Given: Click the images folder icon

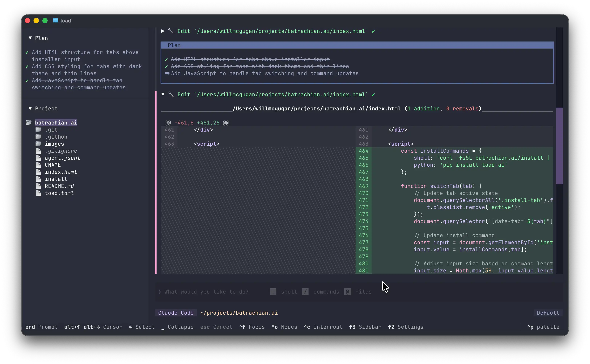Looking at the screenshot, I should pyautogui.click(x=38, y=144).
